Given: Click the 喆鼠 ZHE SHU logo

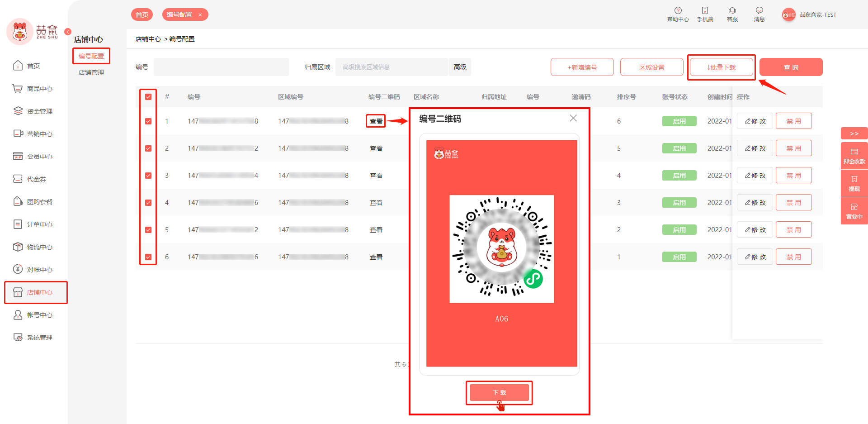Looking at the screenshot, I should point(33,32).
